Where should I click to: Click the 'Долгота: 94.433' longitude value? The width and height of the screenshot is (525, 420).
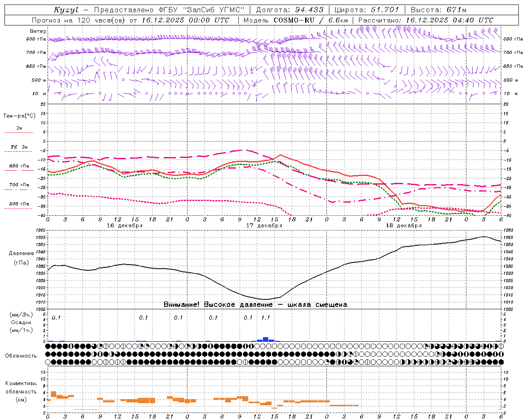tap(290, 10)
